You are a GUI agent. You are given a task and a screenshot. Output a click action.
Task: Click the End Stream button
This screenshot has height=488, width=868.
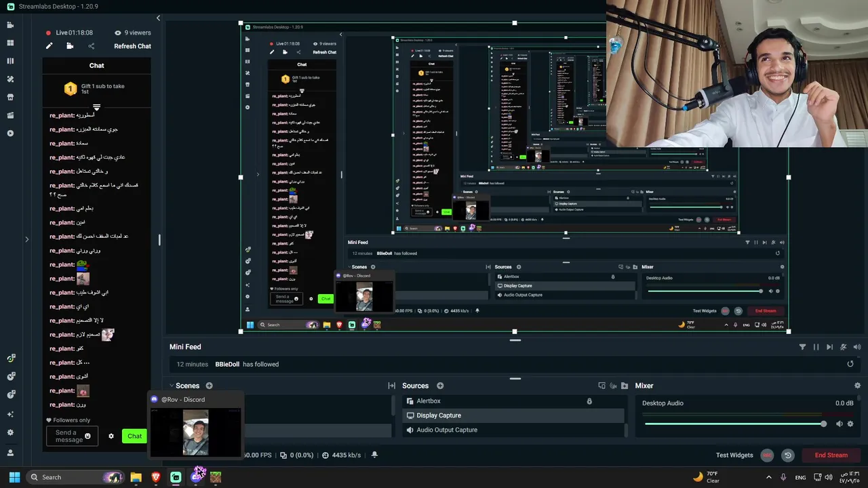click(831, 455)
